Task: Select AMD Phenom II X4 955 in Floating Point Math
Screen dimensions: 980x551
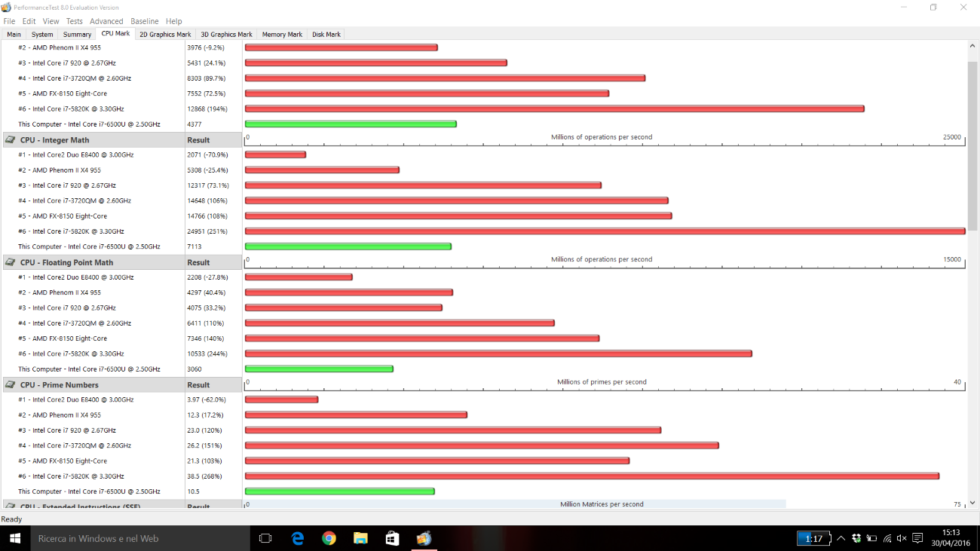Action: point(59,292)
